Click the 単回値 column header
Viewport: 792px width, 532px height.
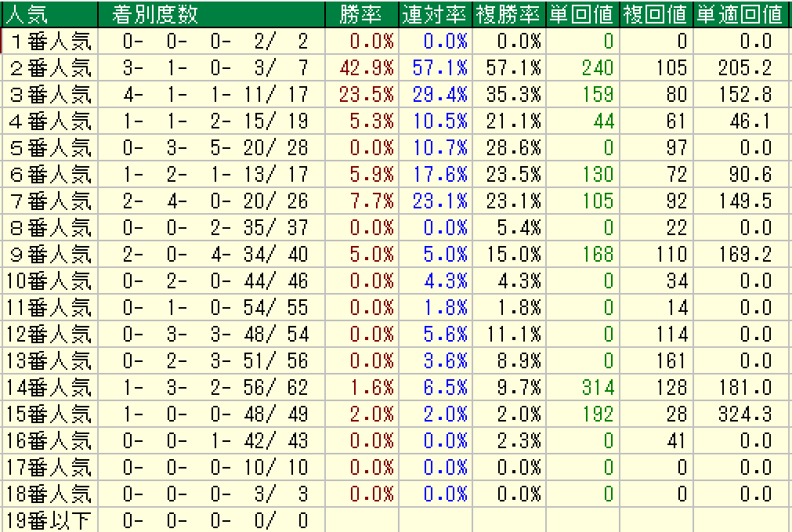tap(582, 14)
